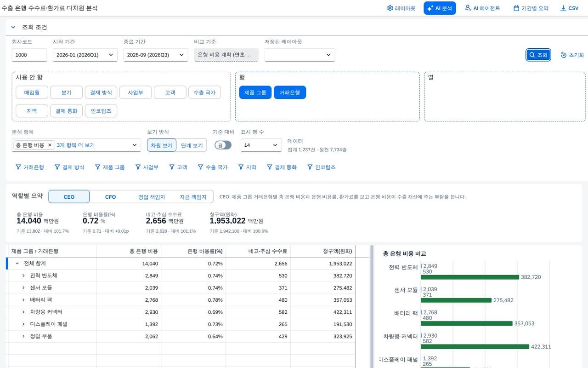The height and width of the screenshot is (368, 588).
Task: Open the 수출 국가 filter
Action: (213, 167)
